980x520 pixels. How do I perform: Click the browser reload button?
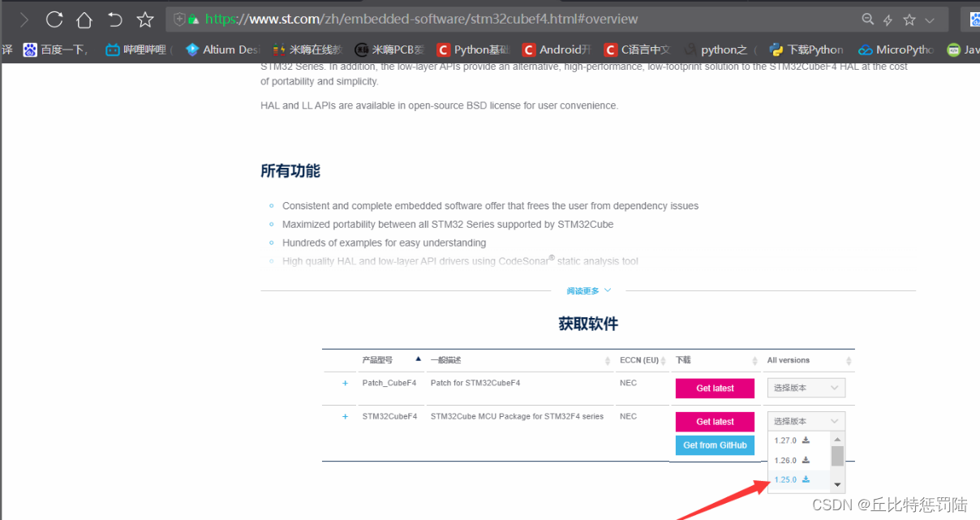54,19
